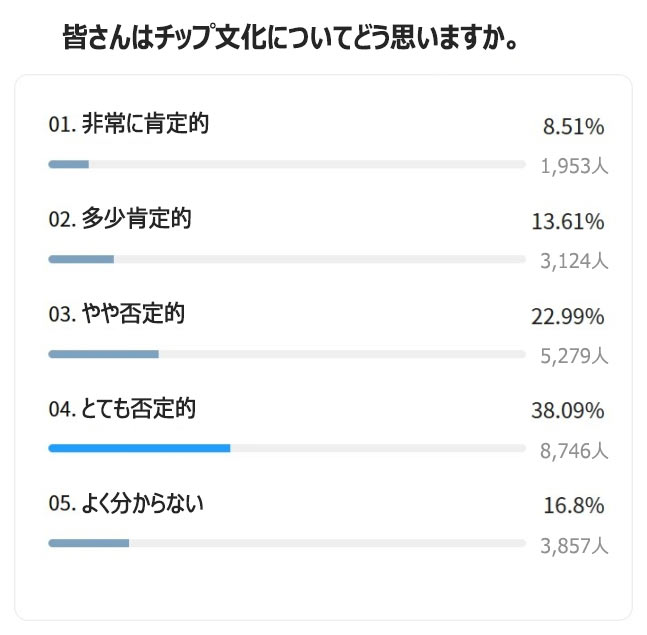
Task: Click the blue とても否定的 bar
Action: click(140, 448)
